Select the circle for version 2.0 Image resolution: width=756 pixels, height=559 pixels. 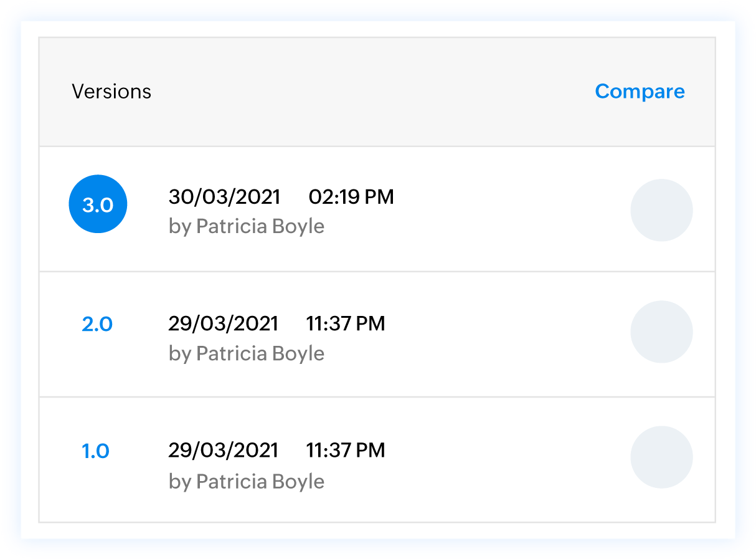[x=661, y=332]
